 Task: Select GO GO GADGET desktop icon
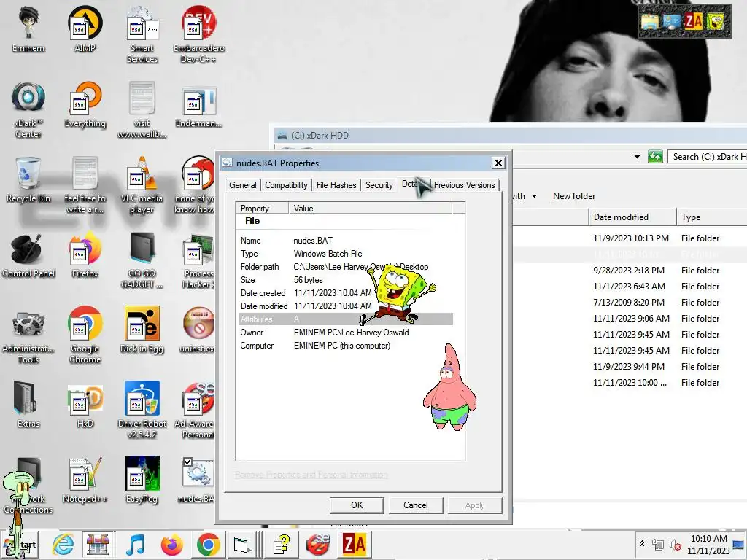(x=142, y=260)
